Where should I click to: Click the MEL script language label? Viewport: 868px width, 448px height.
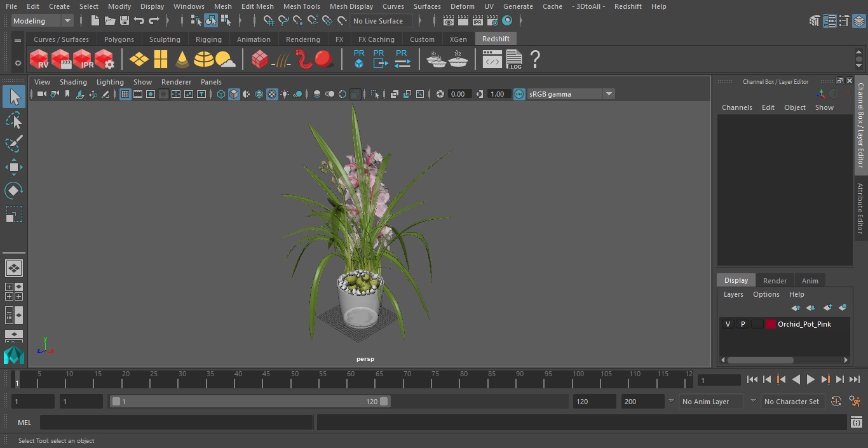point(25,423)
